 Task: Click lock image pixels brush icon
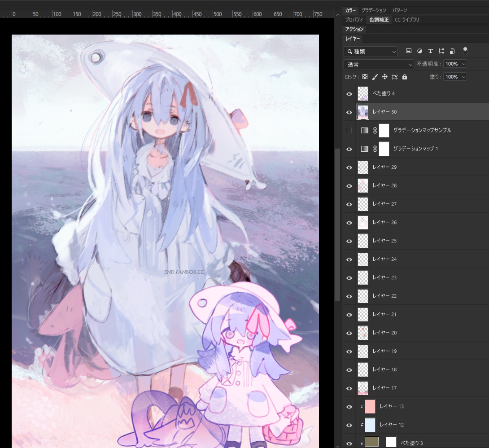click(x=375, y=77)
